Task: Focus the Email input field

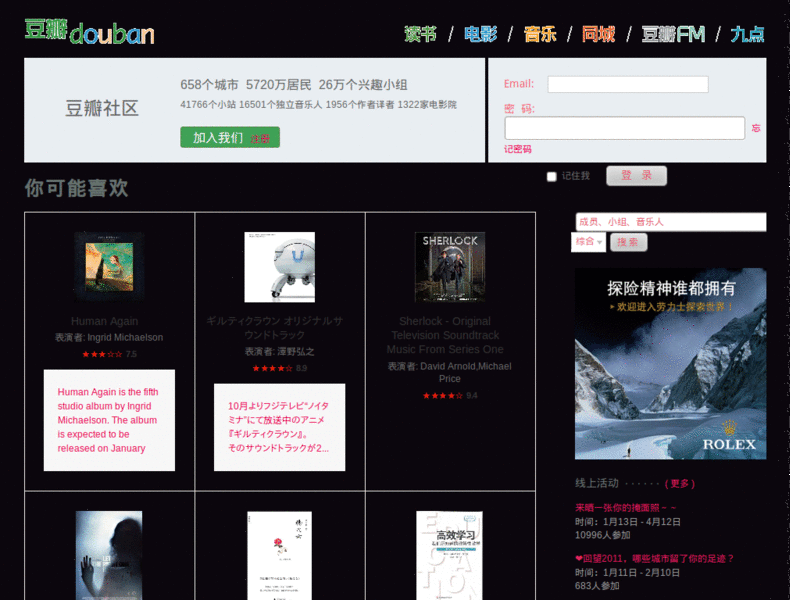Action: (x=628, y=84)
